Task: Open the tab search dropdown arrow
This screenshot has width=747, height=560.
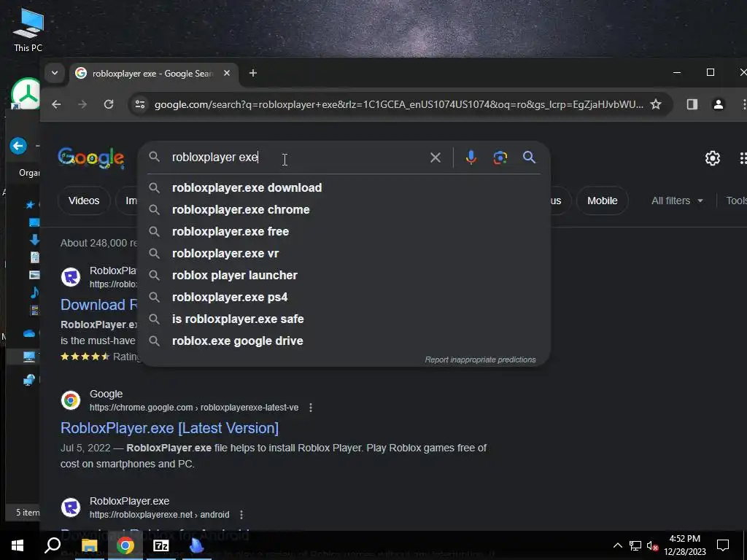Action: click(55, 74)
